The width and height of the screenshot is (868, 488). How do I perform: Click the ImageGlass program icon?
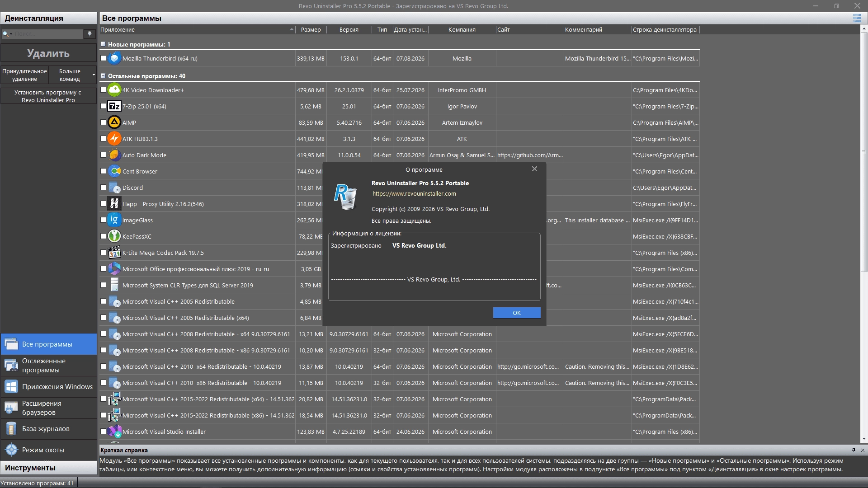(114, 220)
